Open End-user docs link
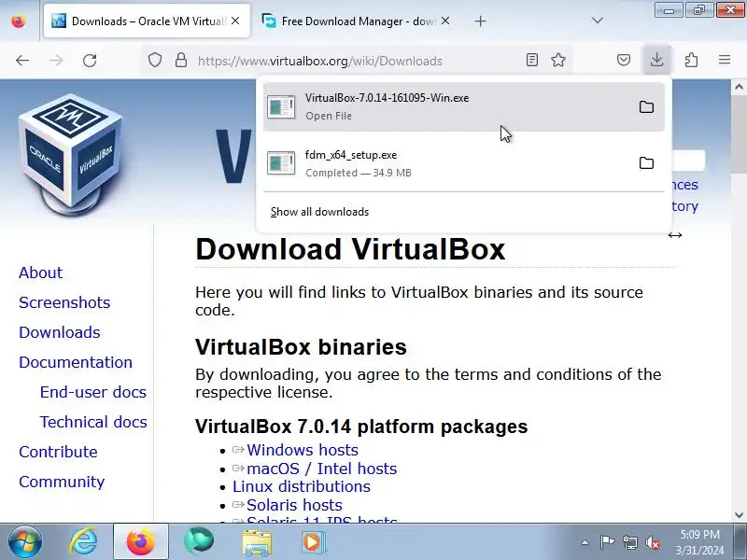Viewport: 747px width, 560px height. tap(92, 392)
